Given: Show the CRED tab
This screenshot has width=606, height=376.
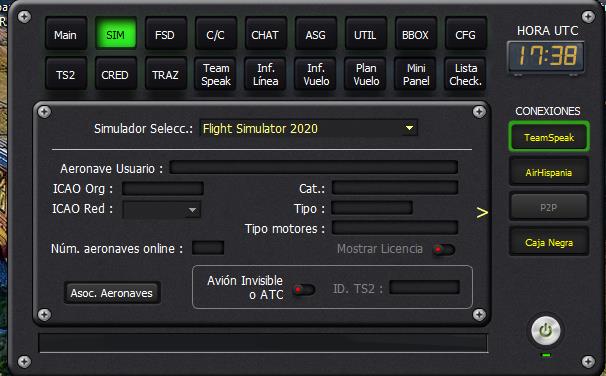Looking at the screenshot, I should [x=116, y=73].
